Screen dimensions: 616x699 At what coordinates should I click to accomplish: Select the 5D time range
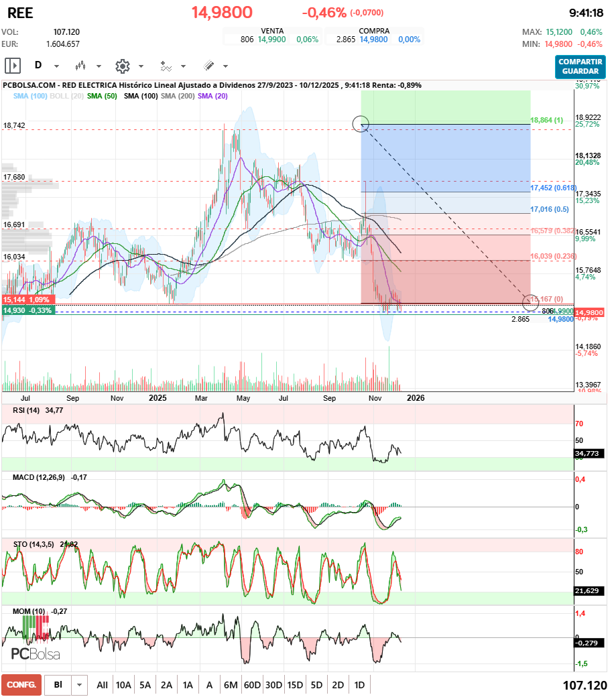point(316,685)
